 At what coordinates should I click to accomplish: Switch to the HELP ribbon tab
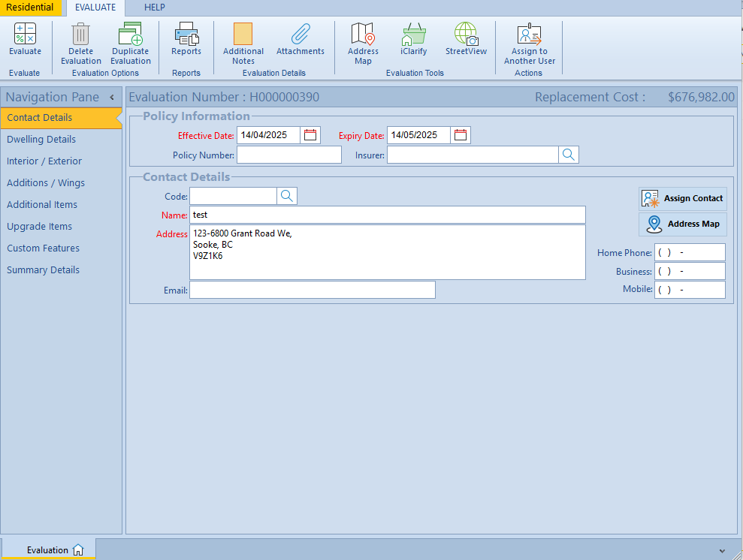[154, 8]
